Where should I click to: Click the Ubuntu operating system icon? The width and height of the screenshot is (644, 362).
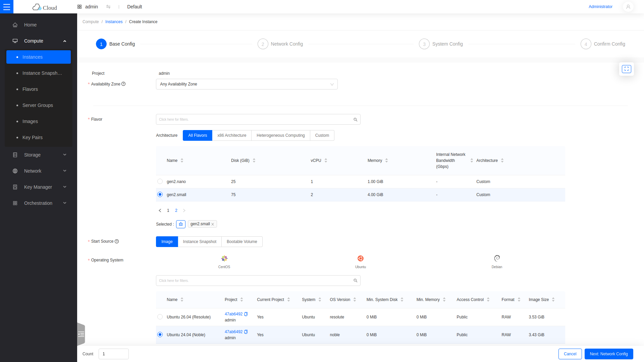click(361, 258)
